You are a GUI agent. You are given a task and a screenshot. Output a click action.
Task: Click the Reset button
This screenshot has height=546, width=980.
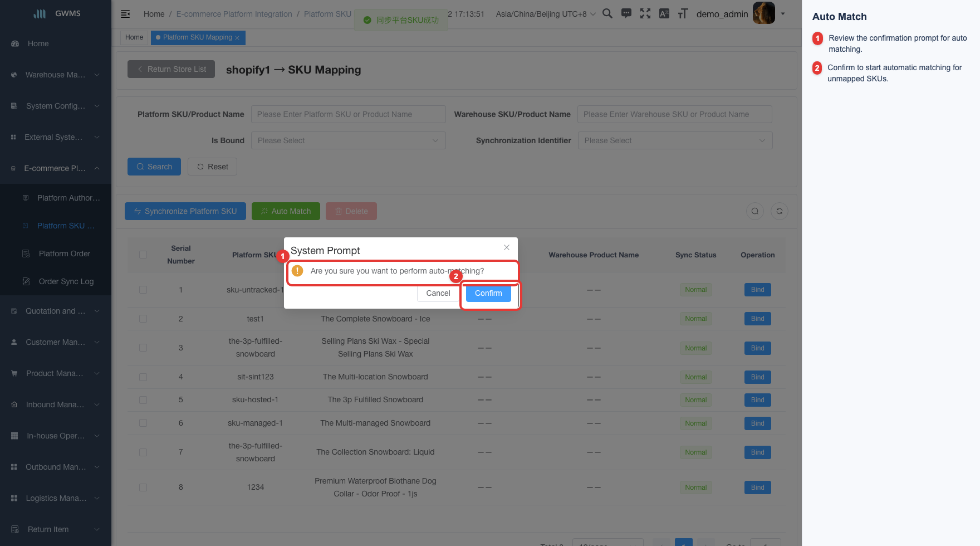click(x=213, y=167)
